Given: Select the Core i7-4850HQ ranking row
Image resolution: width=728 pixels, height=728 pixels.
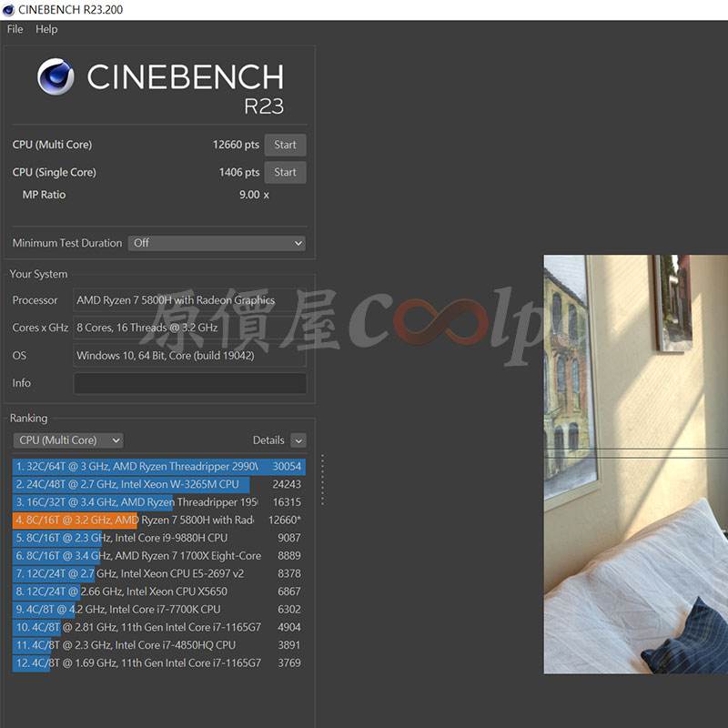Looking at the screenshot, I should tap(158, 645).
